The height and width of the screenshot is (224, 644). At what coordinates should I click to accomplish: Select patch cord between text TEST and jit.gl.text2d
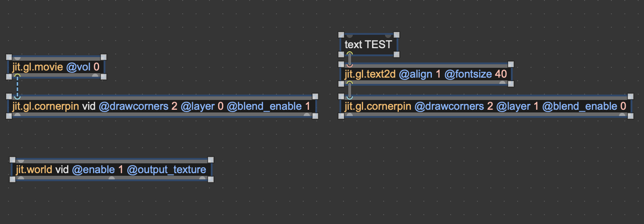click(x=350, y=59)
